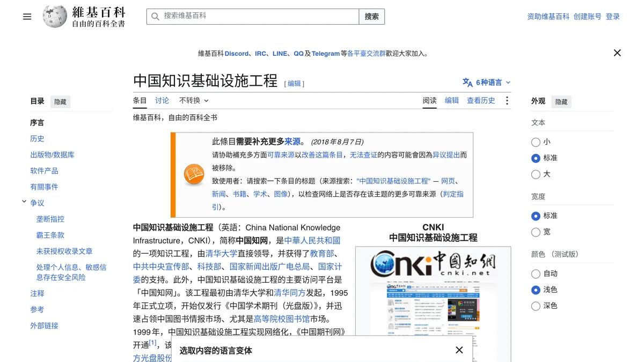Viewport: 644px width, 362px height.
Task: Switch to the 条目 tab
Action: [140, 100]
